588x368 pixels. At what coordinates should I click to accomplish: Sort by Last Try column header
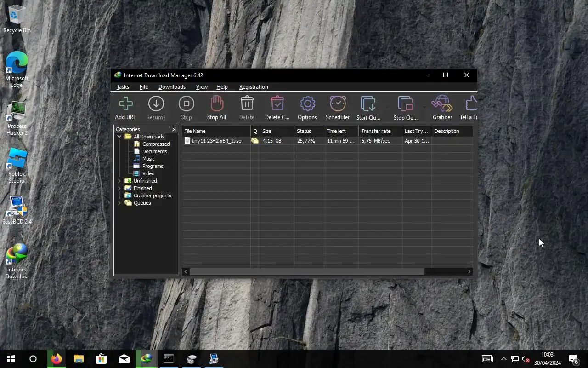[417, 131]
